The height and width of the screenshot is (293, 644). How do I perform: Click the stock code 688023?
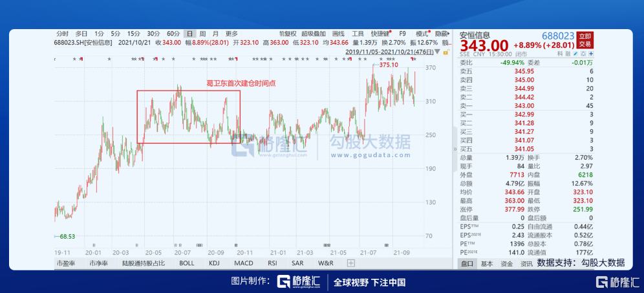[558, 36]
